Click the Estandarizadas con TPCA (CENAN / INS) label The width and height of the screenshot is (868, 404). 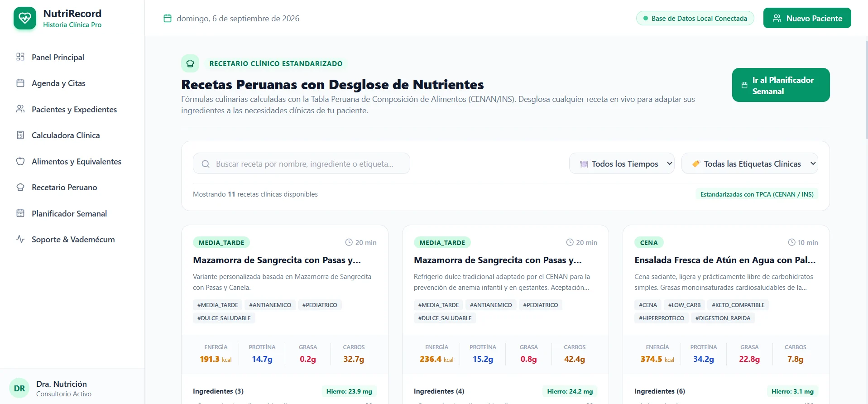(757, 194)
